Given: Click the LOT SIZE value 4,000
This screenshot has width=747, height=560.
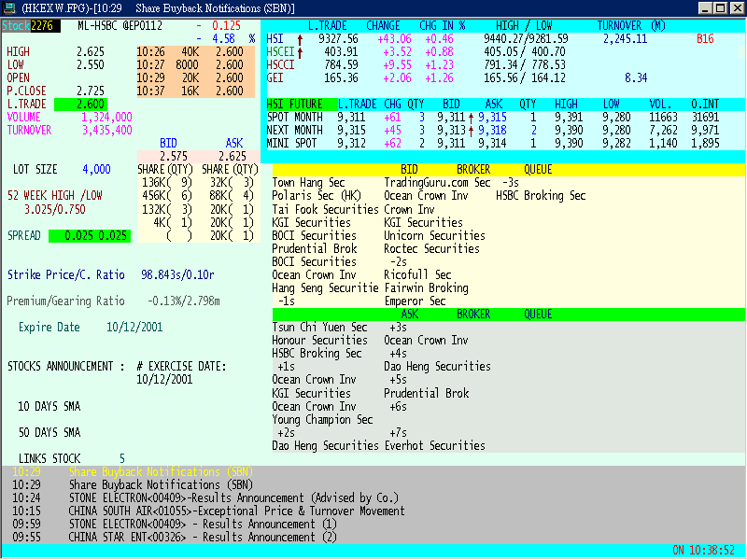Looking at the screenshot, I should pyautogui.click(x=97, y=169).
